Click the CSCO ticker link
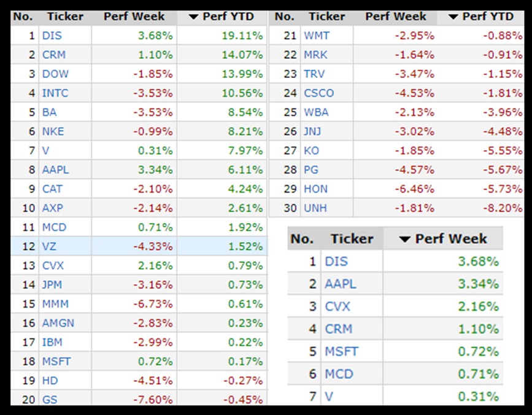 [319, 93]
